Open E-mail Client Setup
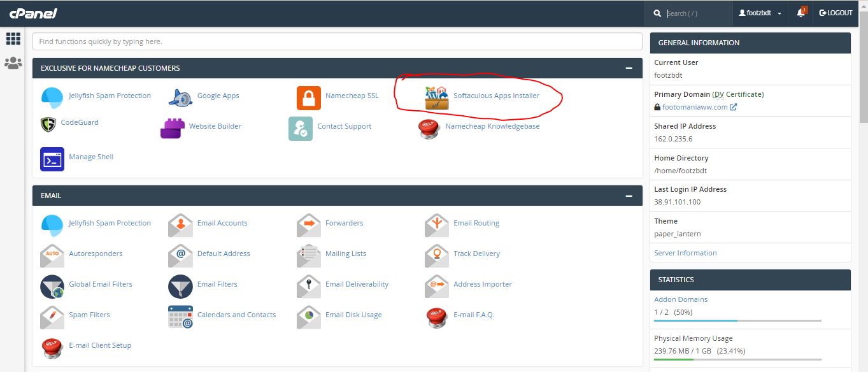The height and width of the screenshot is (372, 868). pyautogui.click(x=99, y=345)
